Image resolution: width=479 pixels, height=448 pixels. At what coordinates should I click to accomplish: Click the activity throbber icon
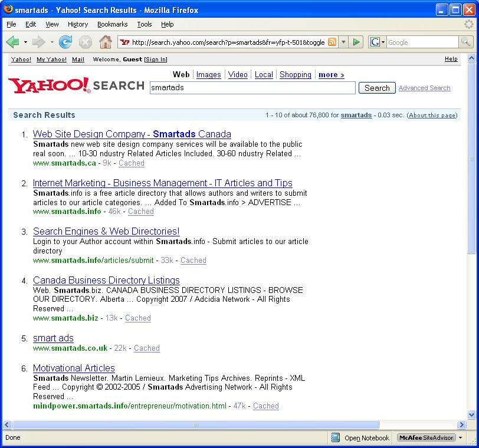coord(468,24)
